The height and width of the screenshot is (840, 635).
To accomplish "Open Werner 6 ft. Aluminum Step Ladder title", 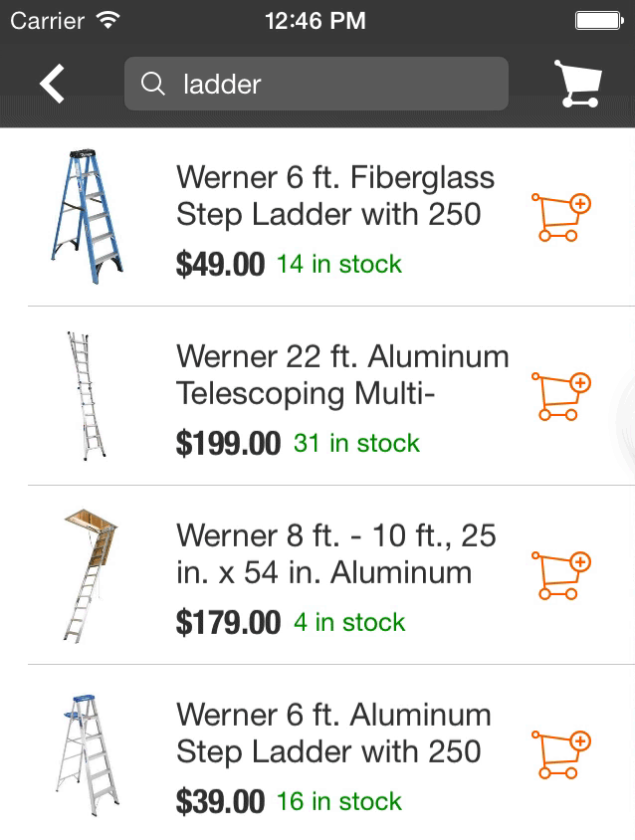I will [333, 734].
